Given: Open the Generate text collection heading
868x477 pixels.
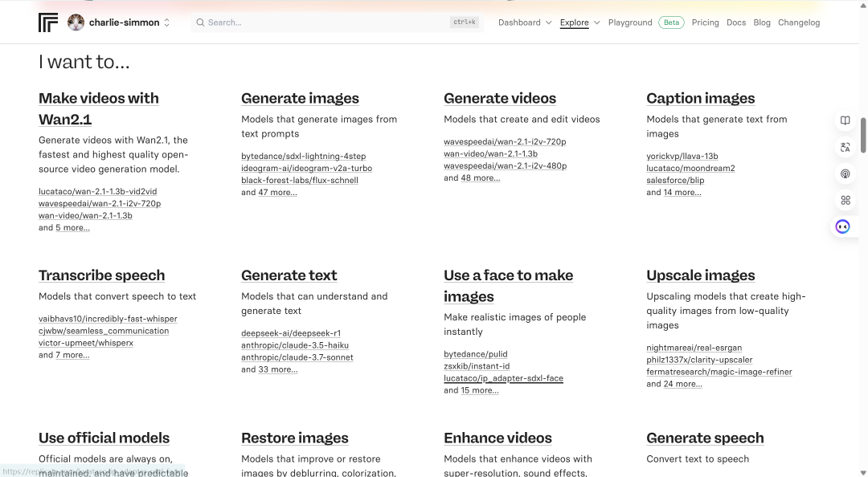Looking at the screenshot, I should coord(289,275).
